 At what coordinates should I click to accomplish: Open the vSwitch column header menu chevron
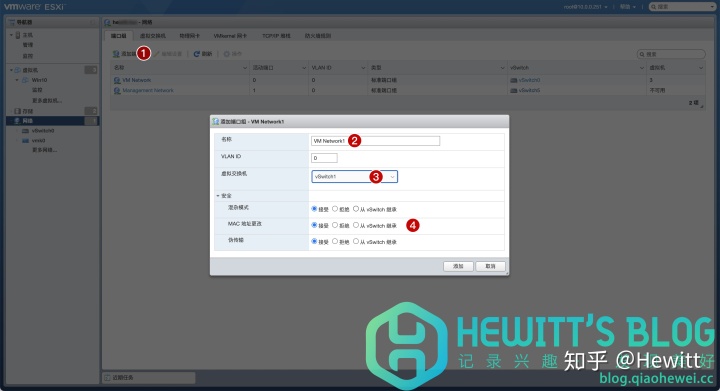(x=641, y=68)
